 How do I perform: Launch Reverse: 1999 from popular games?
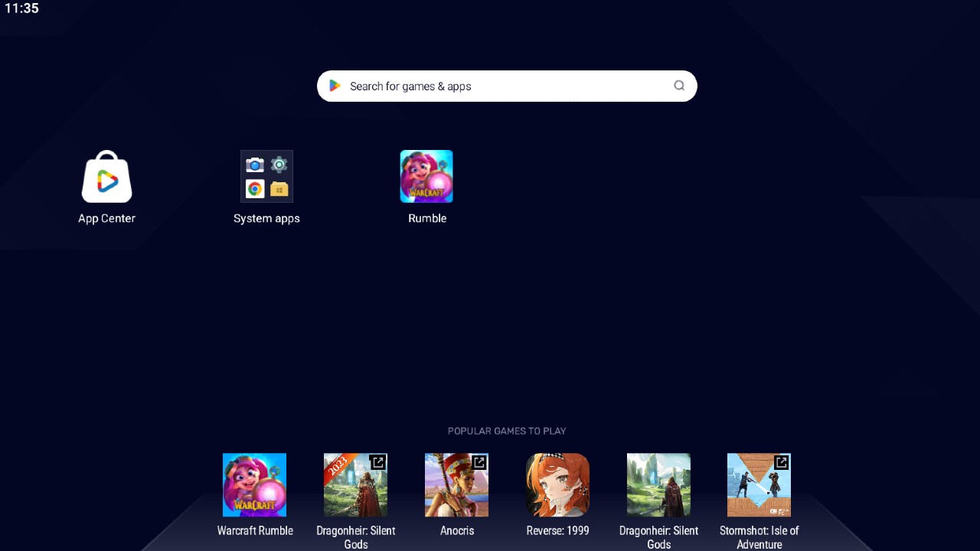[x=557, y=484]
